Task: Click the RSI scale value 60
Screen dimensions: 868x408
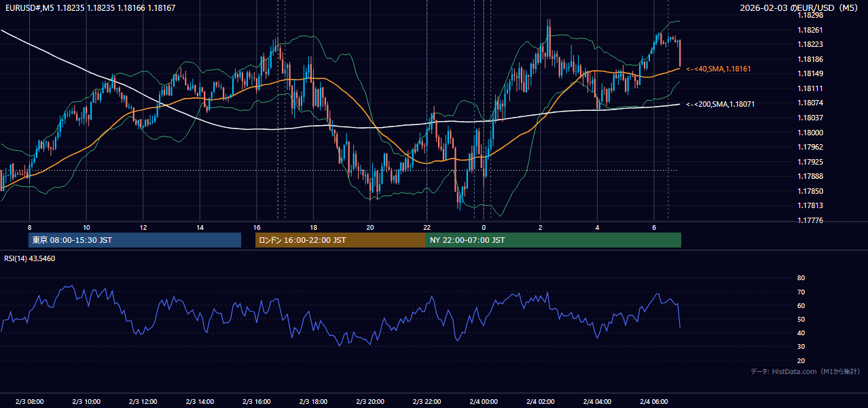Action: pos(801,305)
